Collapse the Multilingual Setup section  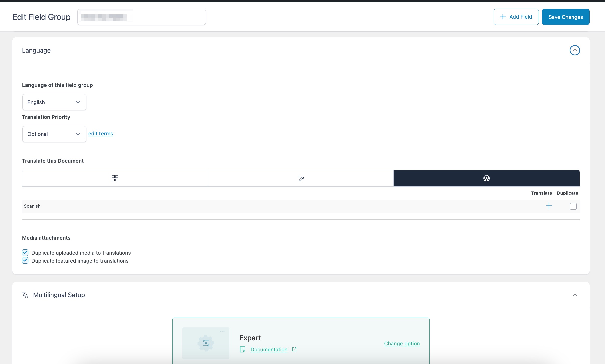pos(575,295)
